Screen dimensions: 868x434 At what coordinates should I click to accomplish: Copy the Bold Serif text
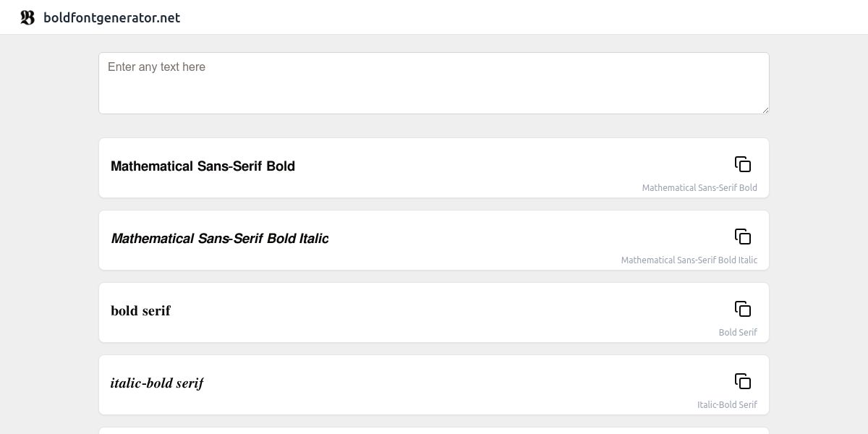tap(743, 309)
